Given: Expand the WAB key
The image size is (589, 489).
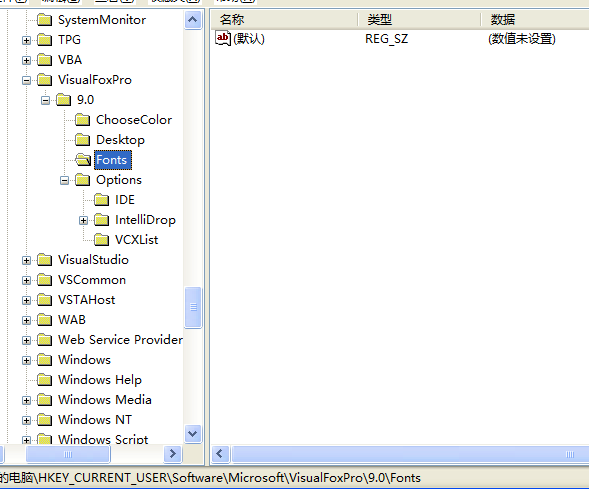Looking at the screenshot, I should tap(26, 320).
